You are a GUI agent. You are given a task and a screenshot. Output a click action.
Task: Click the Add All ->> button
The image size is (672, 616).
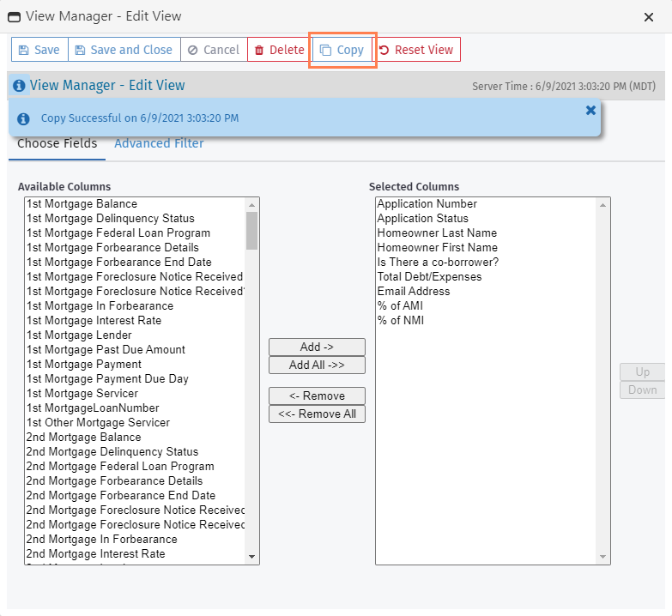[x=317, y=365]
